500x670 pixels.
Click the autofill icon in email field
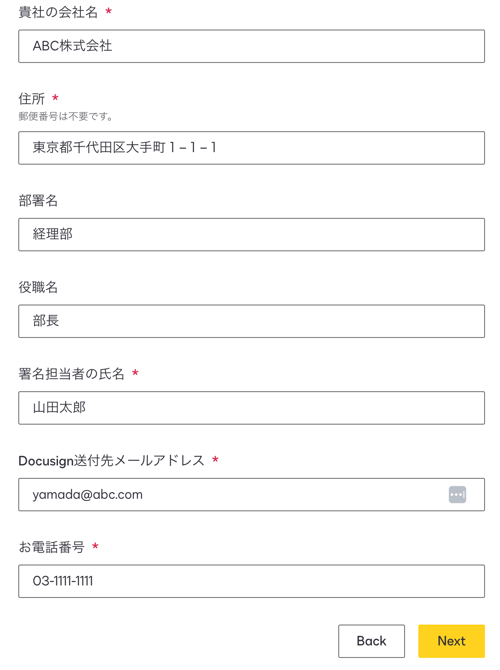457,495
